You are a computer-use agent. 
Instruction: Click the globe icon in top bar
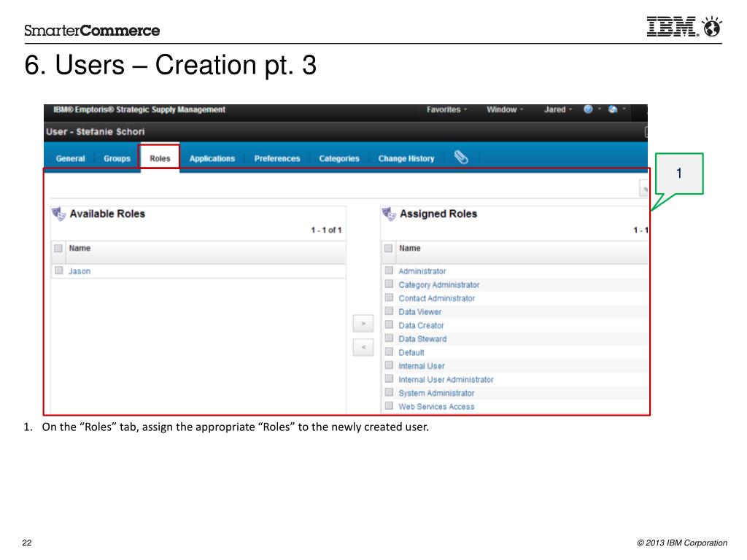coord(613,109)
